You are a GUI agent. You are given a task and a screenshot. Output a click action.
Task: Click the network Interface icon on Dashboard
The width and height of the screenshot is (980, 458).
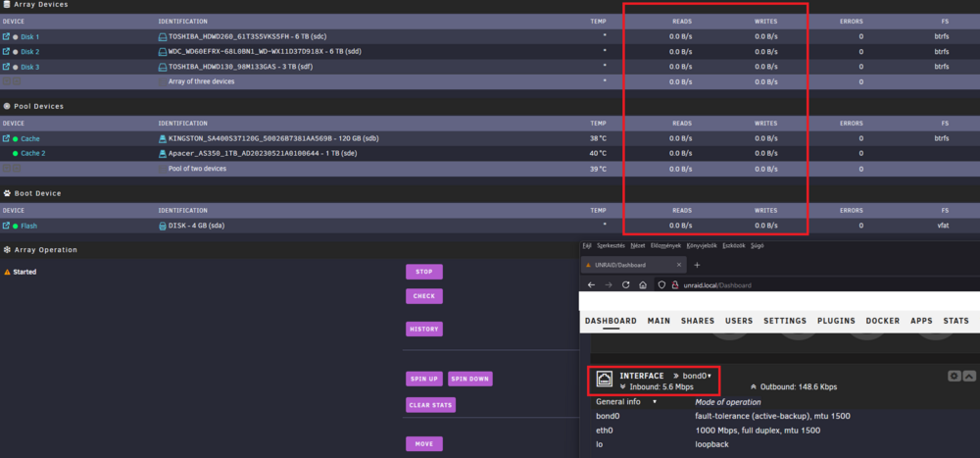pos(605,380)
